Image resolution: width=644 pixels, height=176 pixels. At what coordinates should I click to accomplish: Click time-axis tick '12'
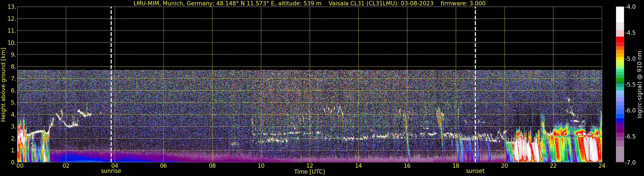coord(310,166)
